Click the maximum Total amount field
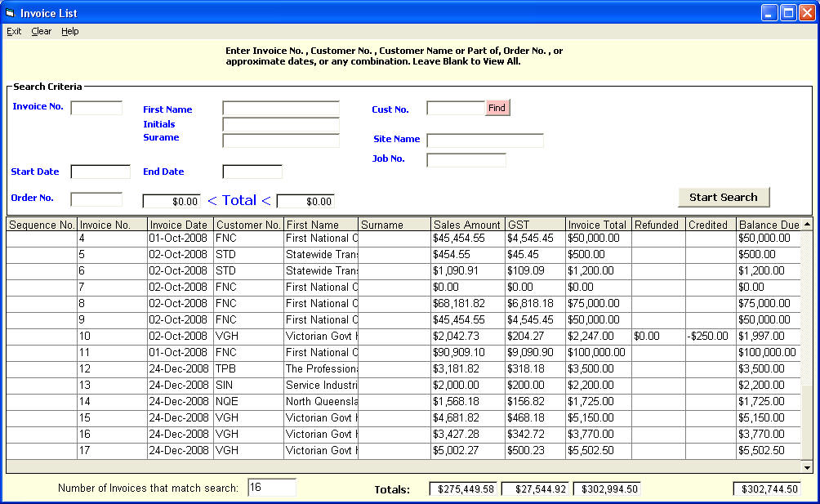 (x=305, y=201)
